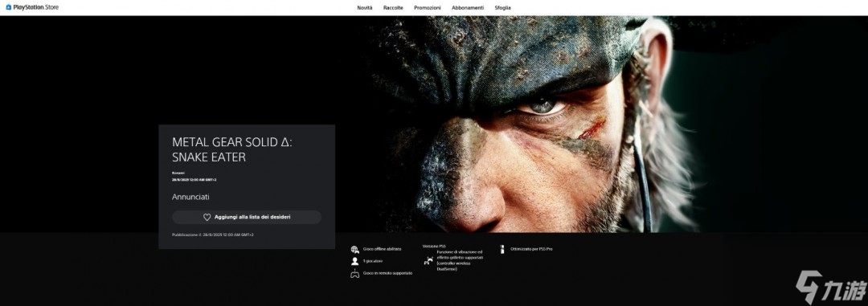Viewport: 868px width, 306px height.
Task: Open the Raccolte menu item
Action: click(x=393, y=8)
